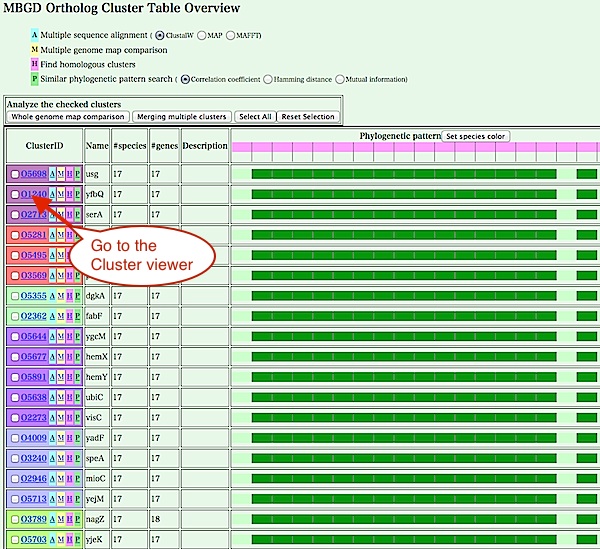Find homologous clusters for O2362 via H icon
Viewport: 600px width, 549px height.
coord(69,316)
